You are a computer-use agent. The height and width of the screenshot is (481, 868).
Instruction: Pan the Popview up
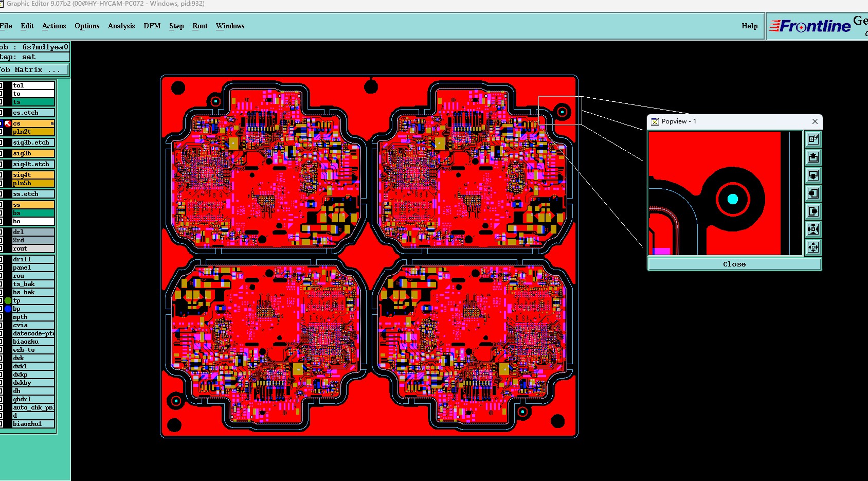[x=813, y=157]
